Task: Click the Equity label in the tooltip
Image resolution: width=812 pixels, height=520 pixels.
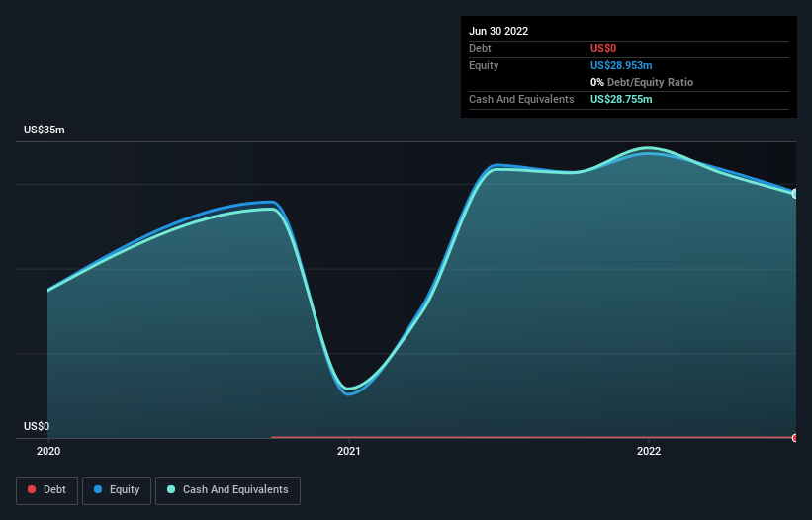Action: [484, 65]
